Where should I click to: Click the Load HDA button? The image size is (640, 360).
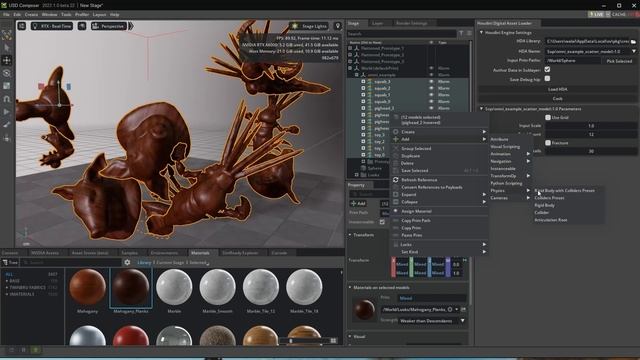(558, 89)
